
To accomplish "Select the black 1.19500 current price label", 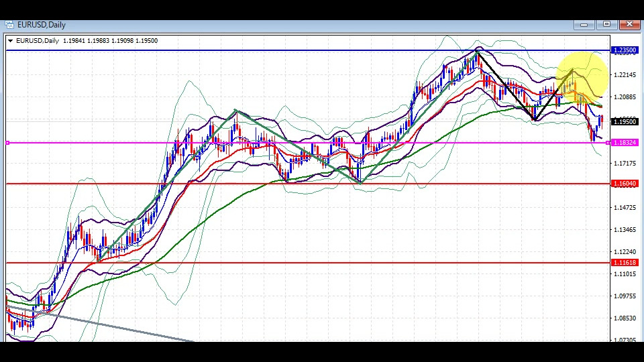I will 625,121.
